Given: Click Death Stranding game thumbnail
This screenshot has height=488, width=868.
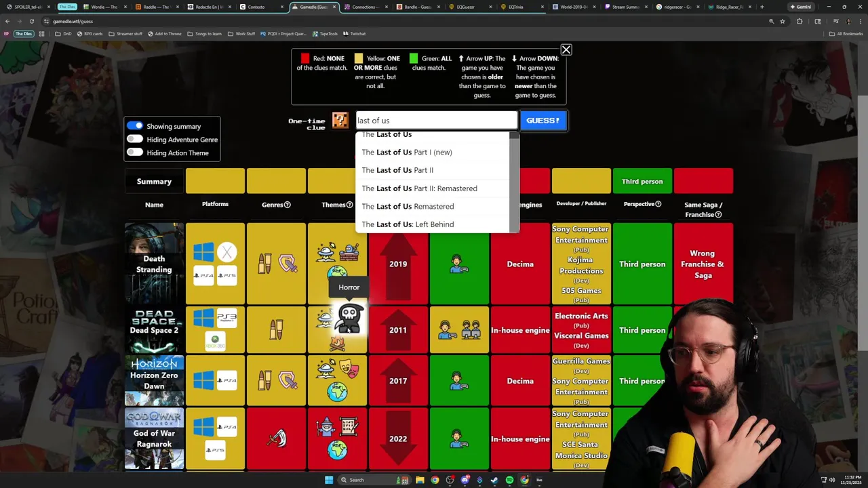Looking at the screenshot, I should pyautogui.click(x=154, y=264).
